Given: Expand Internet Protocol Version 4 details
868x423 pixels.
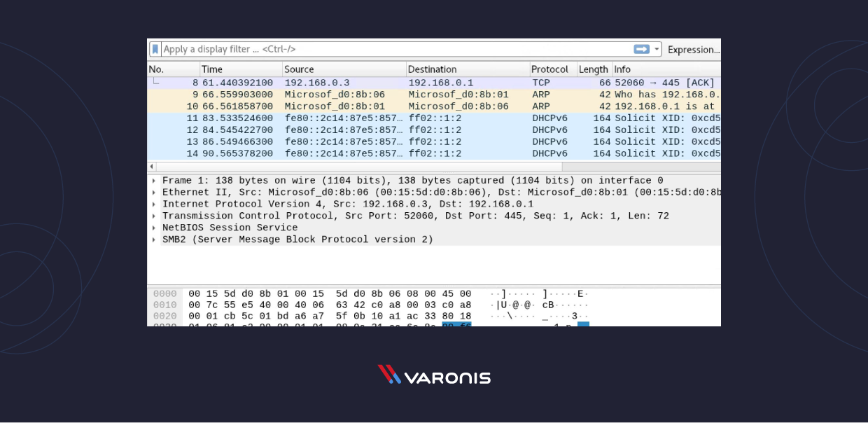Looking at the screenshot, I should point(153,204).
